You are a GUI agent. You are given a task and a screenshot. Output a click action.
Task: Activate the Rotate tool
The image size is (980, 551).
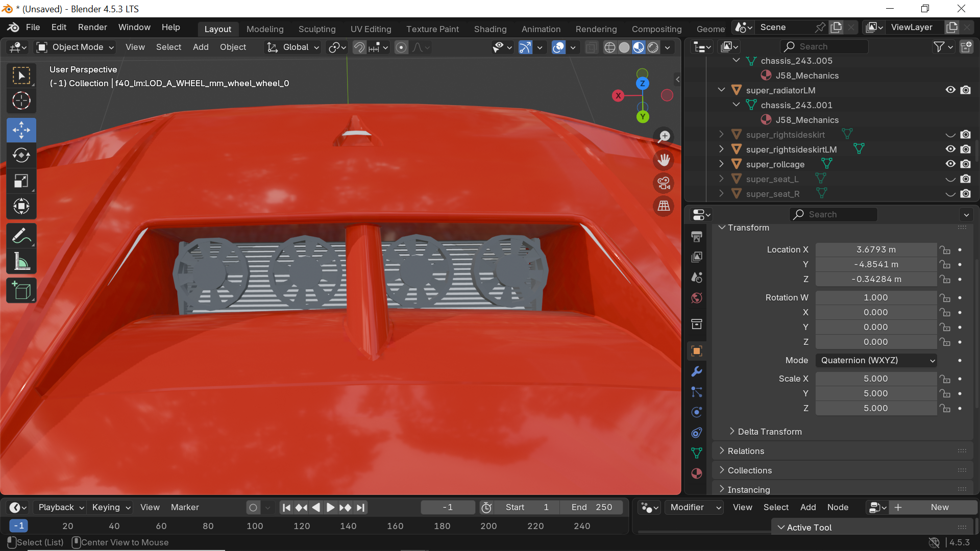(x=21, y=155)
